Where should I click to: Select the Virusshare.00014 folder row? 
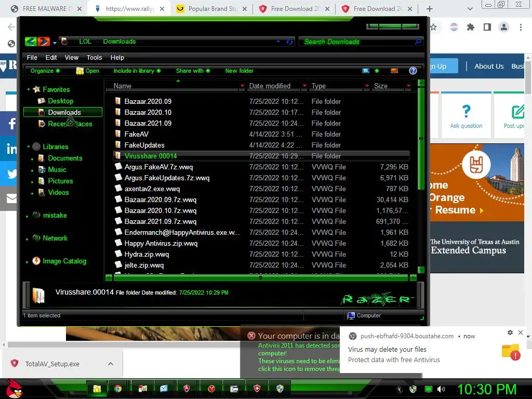[261, 156]
